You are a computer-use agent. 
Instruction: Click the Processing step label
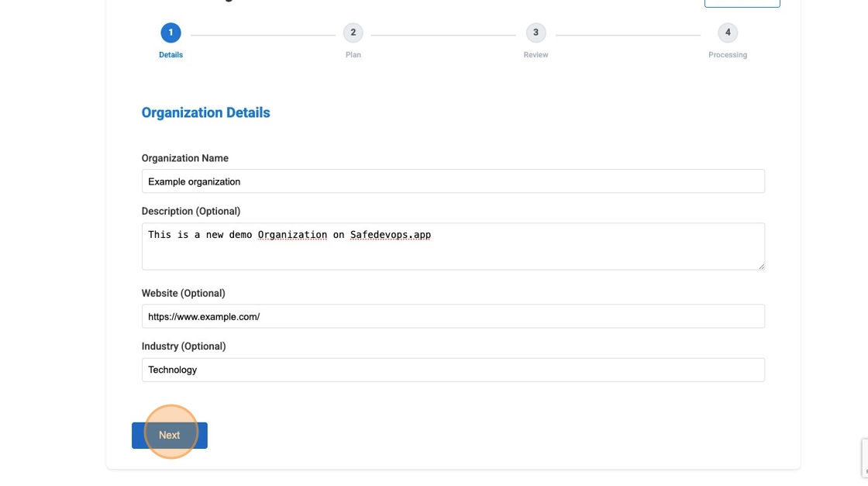[x=727, y=54]
